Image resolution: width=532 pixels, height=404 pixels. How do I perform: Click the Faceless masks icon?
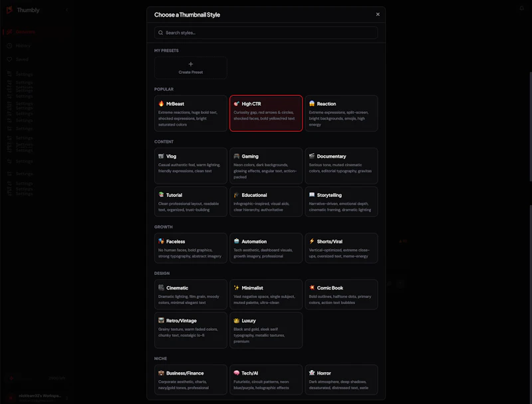pyautogui.click(x=161, y=242)
